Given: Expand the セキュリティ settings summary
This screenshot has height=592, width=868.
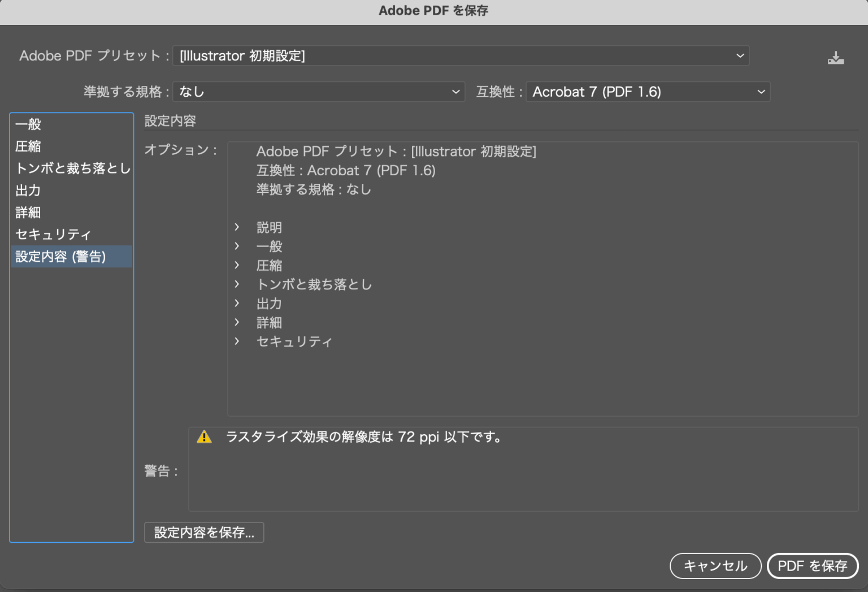Looking at the screenshot, I should coord(237,342).
